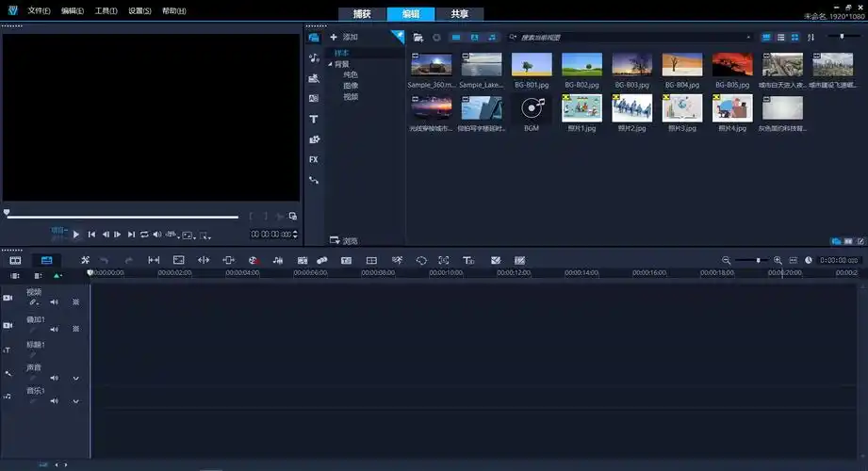
Task: Open the audio library icon in sidebar
Action: click(x=314, y=57)
